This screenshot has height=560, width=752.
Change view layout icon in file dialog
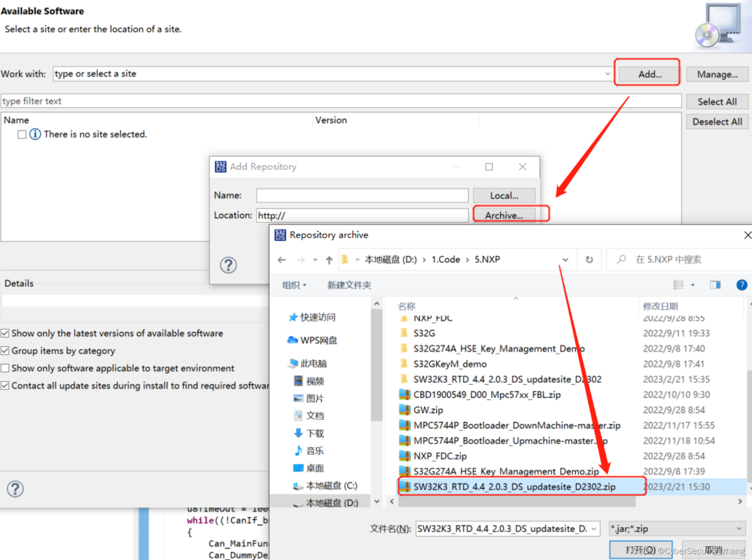click(678, 285)
